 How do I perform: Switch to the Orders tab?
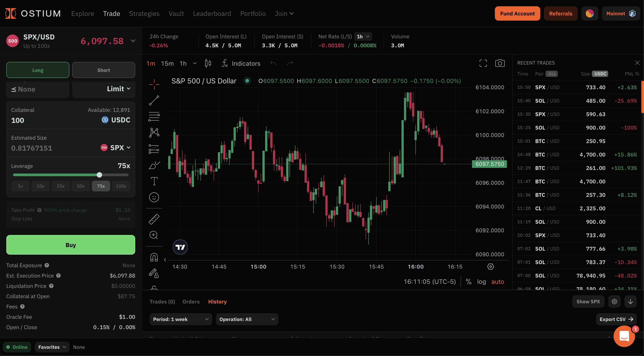191,302
